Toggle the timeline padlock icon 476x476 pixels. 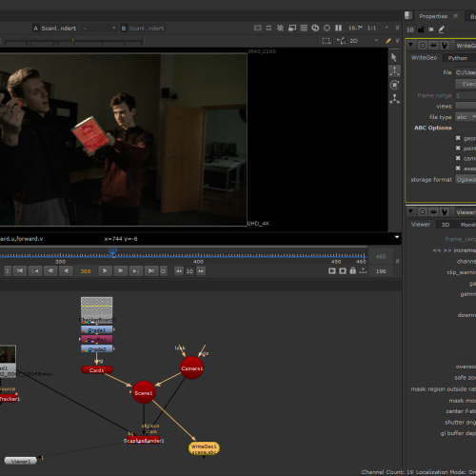[353, 270]
